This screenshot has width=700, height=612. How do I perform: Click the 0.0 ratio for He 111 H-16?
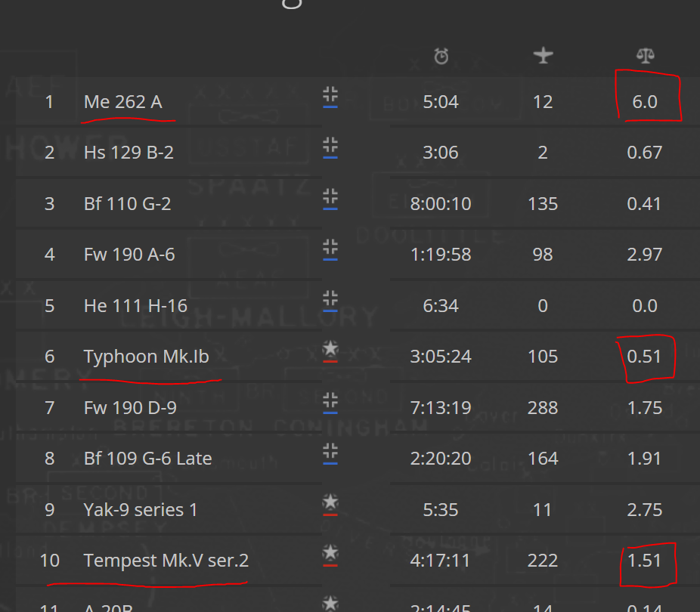pos(645,306)
